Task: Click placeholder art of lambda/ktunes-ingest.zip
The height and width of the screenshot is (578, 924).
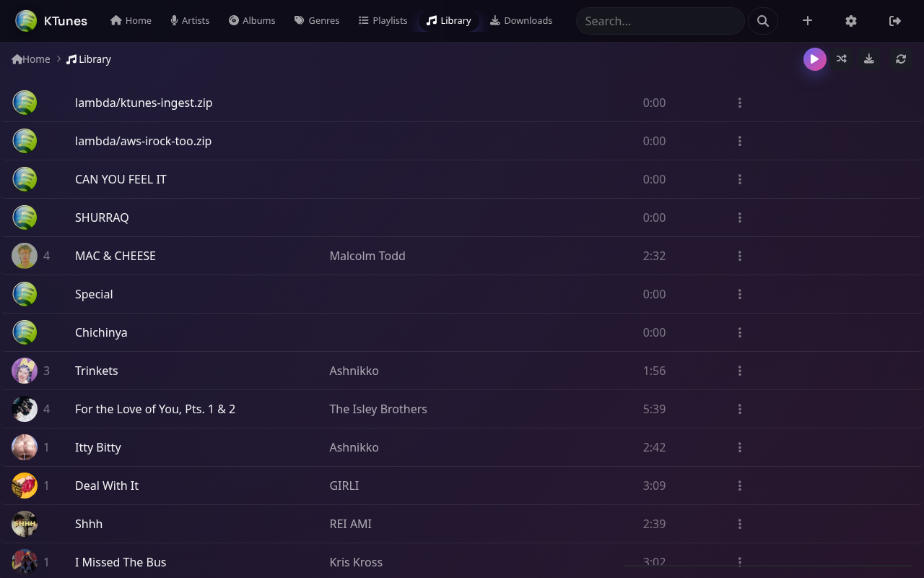Action: 25,103
